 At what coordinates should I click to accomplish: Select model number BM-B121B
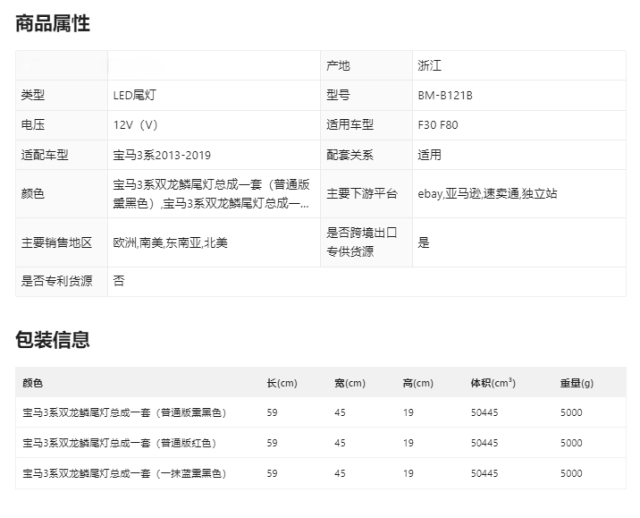[444, 96]
